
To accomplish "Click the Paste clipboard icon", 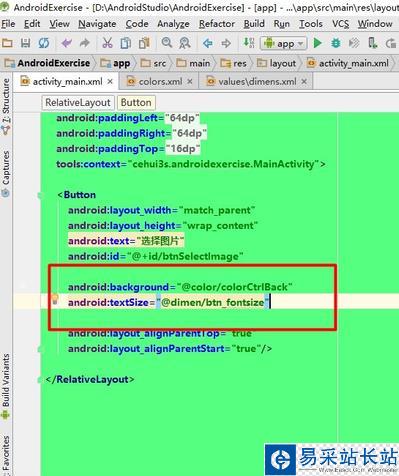I will [x=144, y=43].
